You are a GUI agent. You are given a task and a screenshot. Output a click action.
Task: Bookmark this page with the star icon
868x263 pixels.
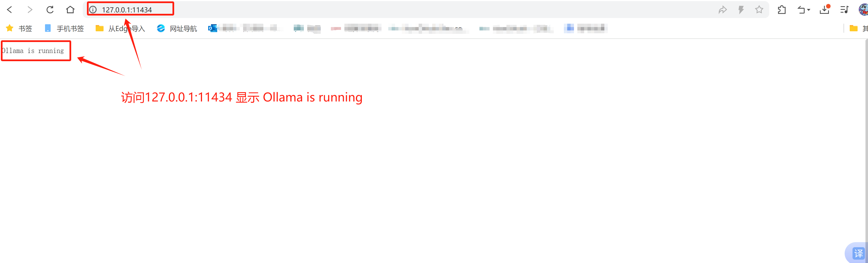759,10
